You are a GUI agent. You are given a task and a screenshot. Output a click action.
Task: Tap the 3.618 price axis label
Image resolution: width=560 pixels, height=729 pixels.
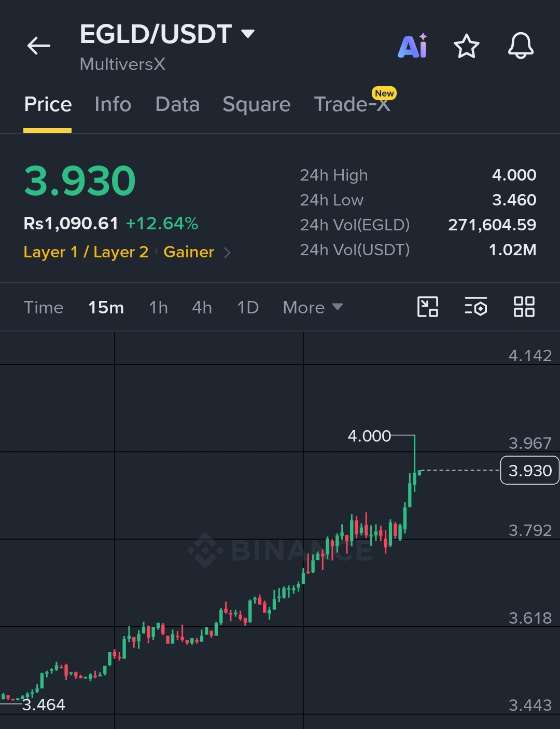click(530, 618)
